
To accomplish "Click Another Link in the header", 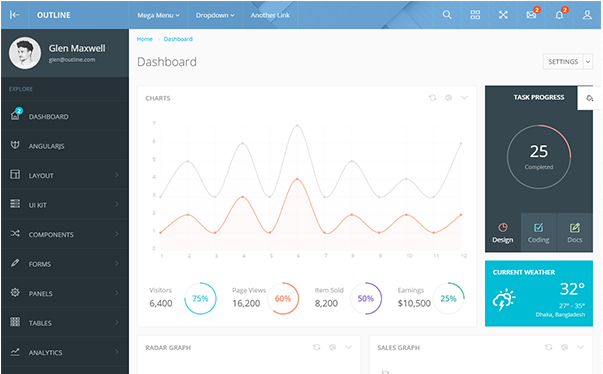I will pyautogui.click(x=270, y=15).
